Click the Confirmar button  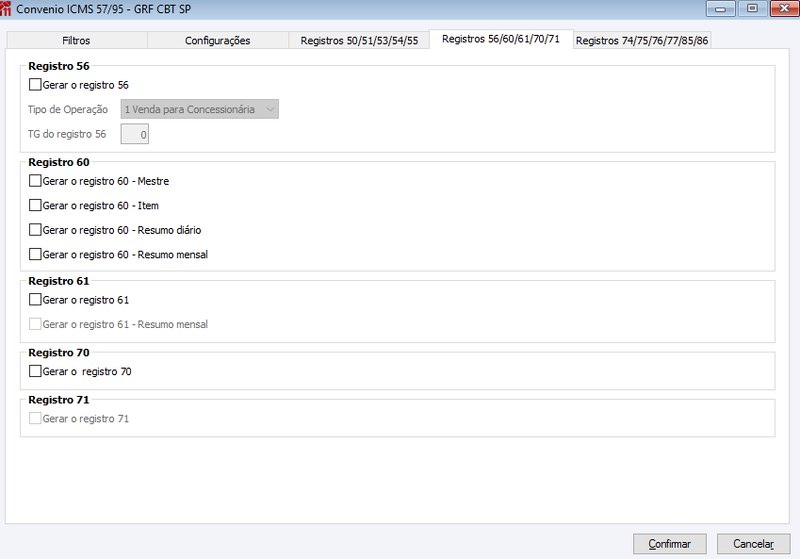[669, 544]
